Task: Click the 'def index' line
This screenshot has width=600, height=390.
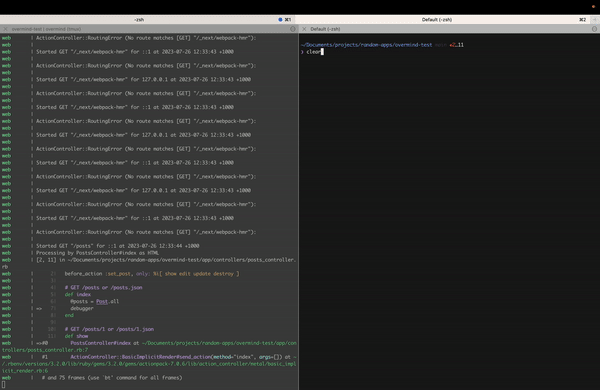Action: 78,294
